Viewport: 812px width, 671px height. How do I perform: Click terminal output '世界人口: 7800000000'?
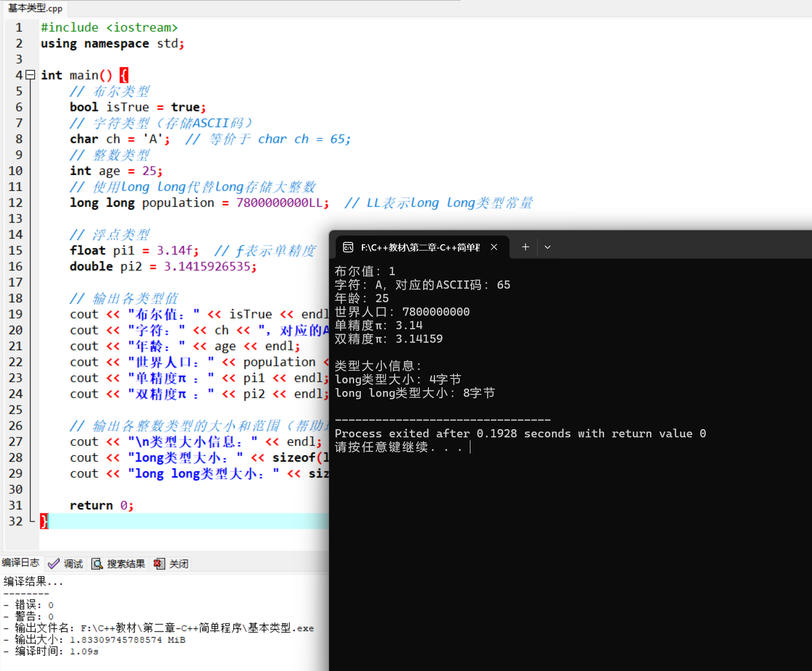pyautogui.click(x=402, y=312)
